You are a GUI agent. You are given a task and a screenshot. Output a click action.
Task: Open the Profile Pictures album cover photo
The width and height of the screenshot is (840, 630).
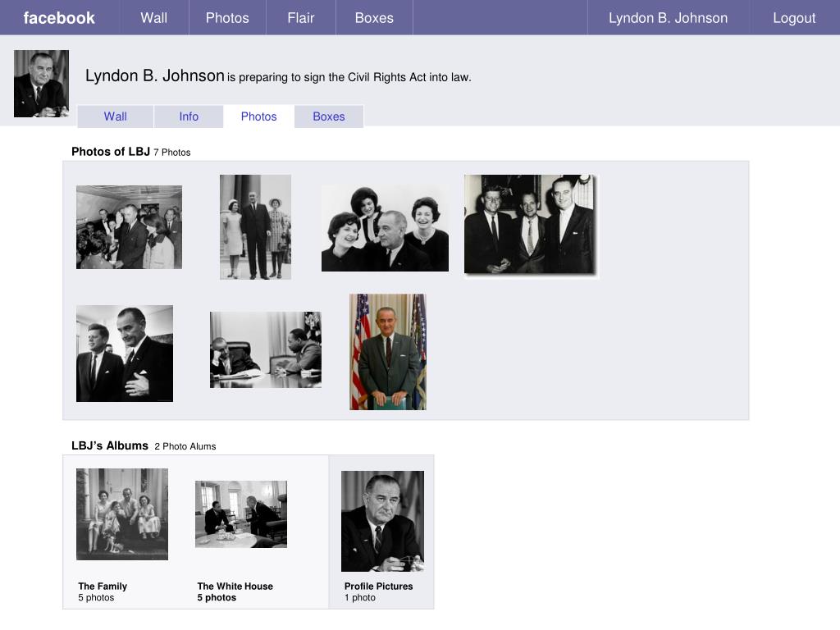(382, 521)
